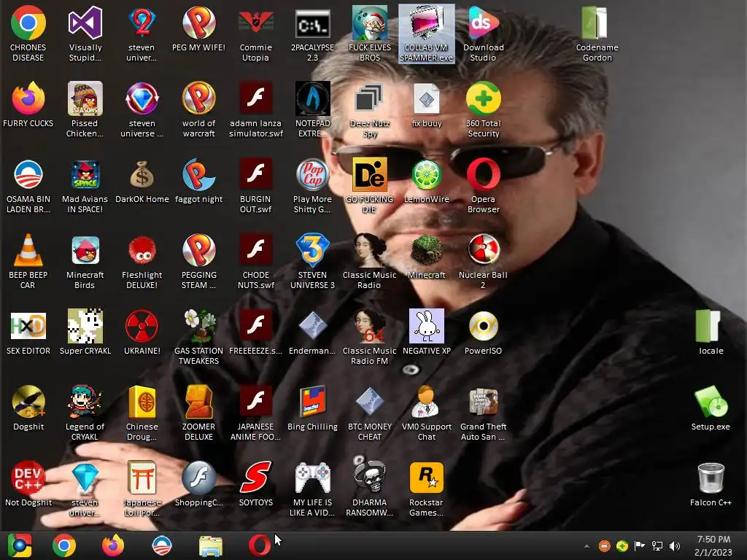747x560 pixels.
Task: Open the Super CRYAKL icon
Action: pos(85,326)
